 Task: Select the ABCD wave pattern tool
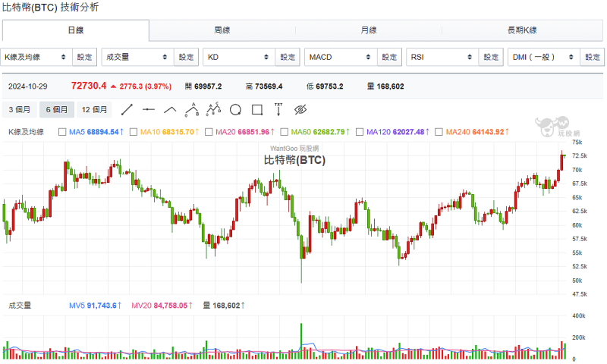(213, 109)
